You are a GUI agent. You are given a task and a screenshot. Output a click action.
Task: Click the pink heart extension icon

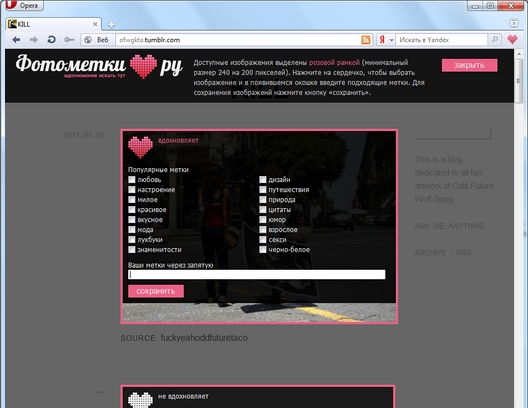[513, 39]
